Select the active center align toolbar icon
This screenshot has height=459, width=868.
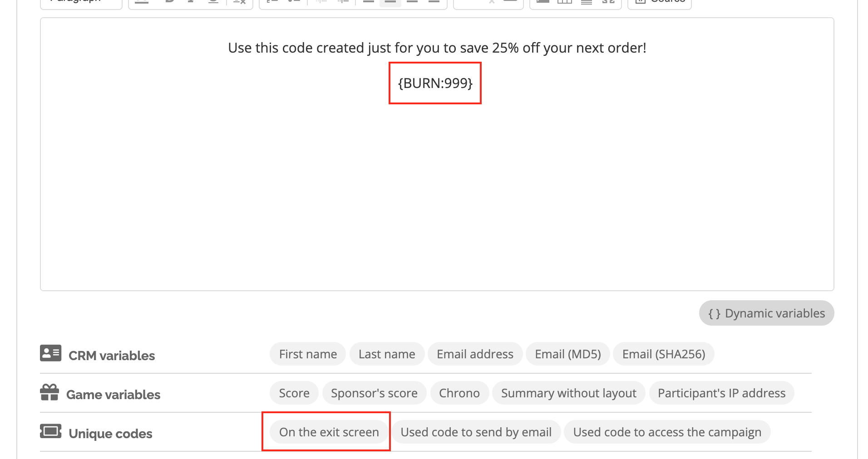pos(390,2)
